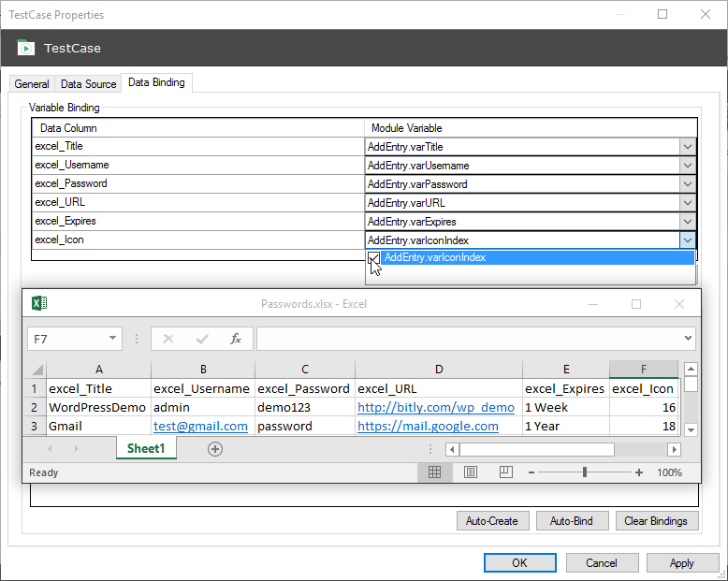Click the demo123 password cell
The image size is (728, 581).
304,407
